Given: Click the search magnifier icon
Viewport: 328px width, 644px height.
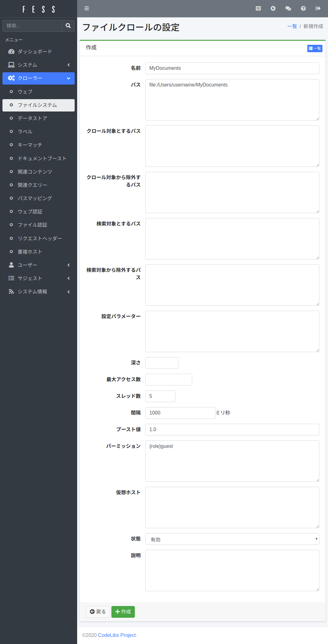Looking at the screenshot, I should (68, 26).
